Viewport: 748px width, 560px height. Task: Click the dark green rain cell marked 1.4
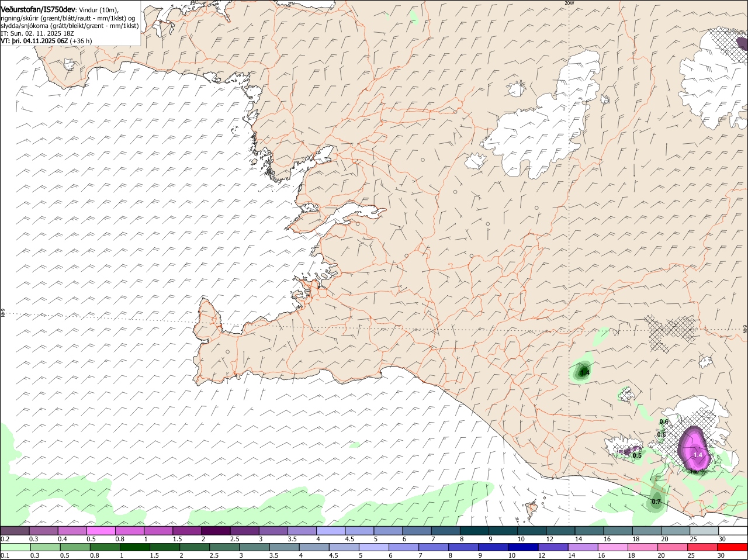(x=583, y=371)
